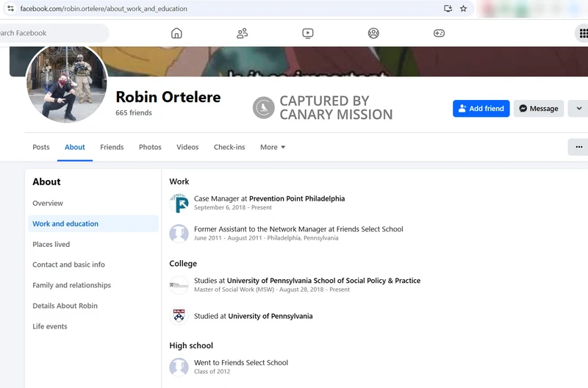Open site information icon beside the URL
588x388 pixels.
coord(10,8)
